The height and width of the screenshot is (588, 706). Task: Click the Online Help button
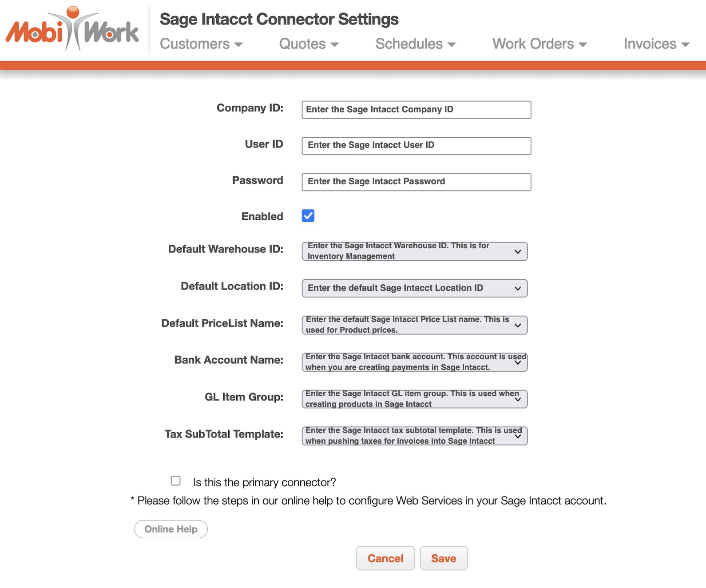[171, 529]
